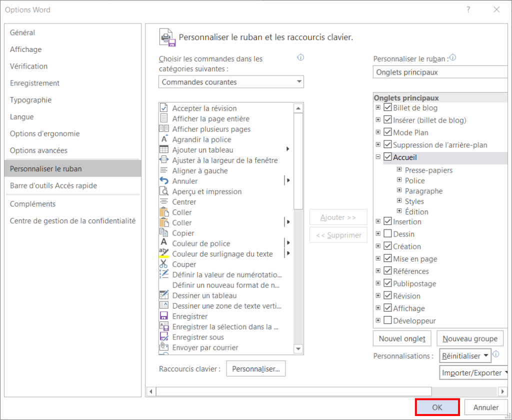Click the Agrandir la police icon
Viewport: 512px width, 420px height.
164,139
